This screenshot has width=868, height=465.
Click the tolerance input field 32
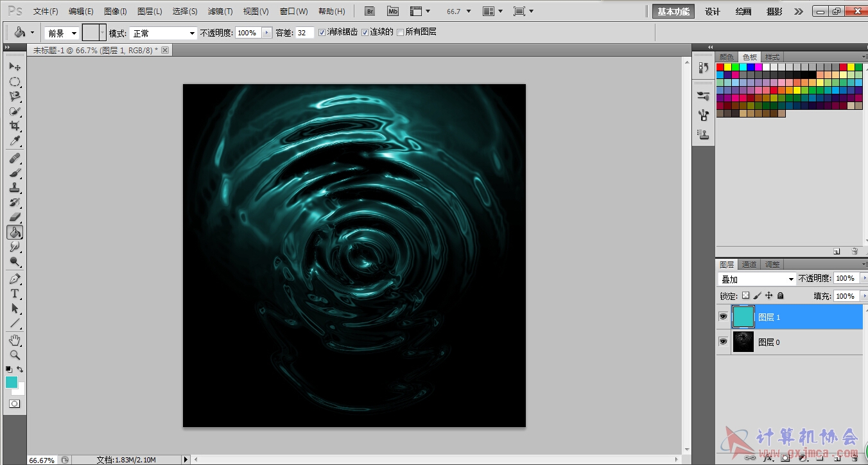(x=304, y=33)
